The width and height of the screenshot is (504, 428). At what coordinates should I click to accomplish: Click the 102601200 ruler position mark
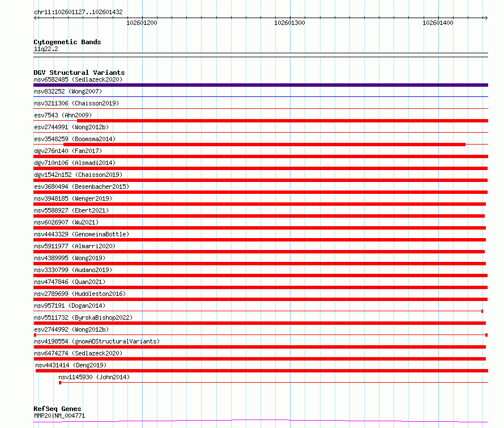[x=142, y=23]
